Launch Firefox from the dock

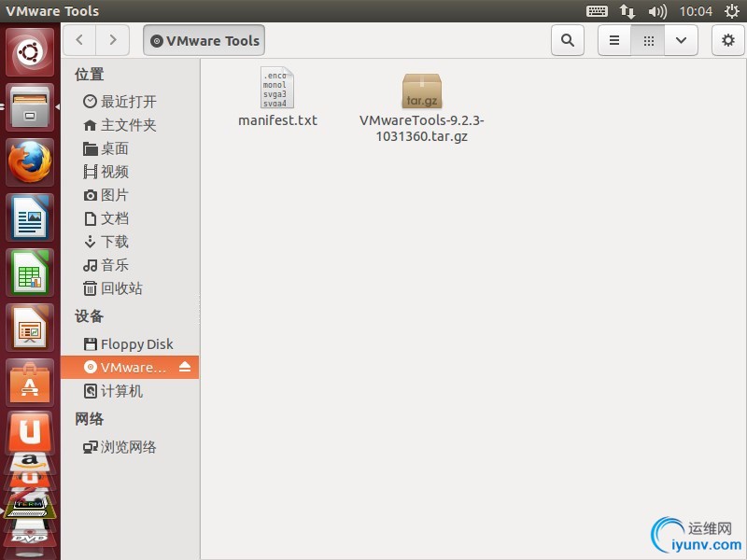pos(30,161)
